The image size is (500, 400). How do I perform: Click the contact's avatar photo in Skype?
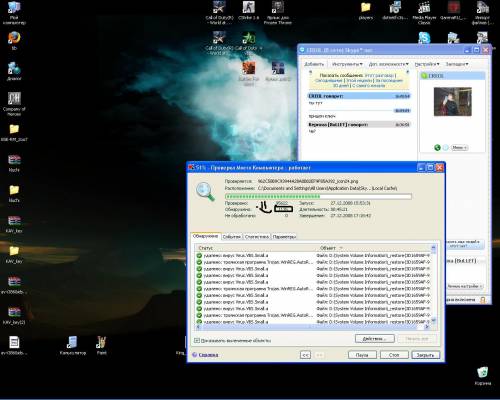click(x=453, y=102)
